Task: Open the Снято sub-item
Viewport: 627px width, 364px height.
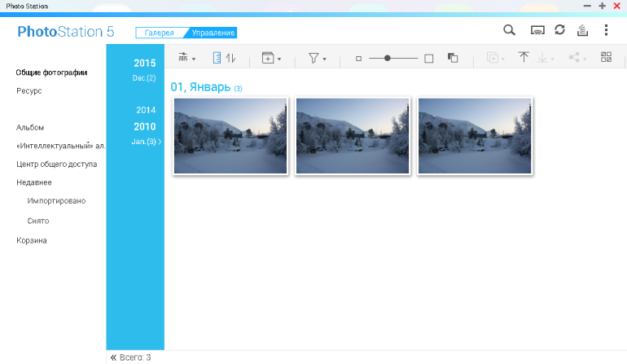Action: click(x=38, y=221)
